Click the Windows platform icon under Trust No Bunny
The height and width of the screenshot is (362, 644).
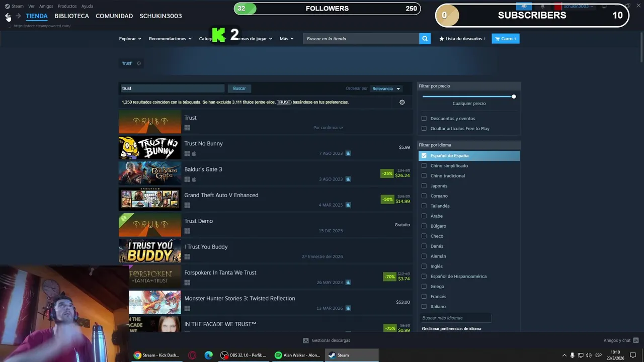point(187,153)
